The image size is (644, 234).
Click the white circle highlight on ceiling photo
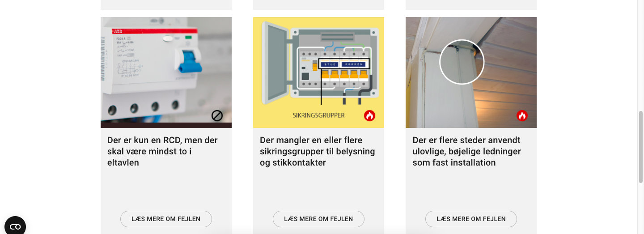pyautogui.click(x=462, y=62)
